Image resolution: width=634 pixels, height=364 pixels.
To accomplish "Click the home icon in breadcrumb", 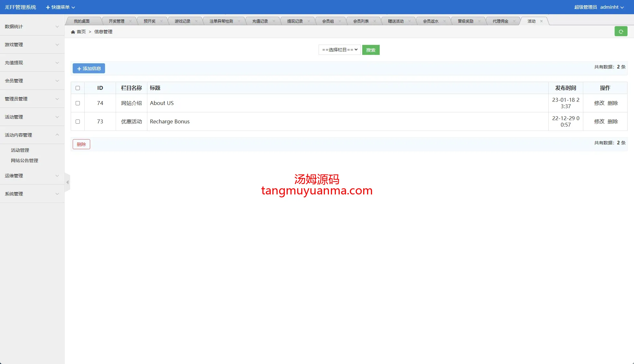I will (x=73, y=32).
